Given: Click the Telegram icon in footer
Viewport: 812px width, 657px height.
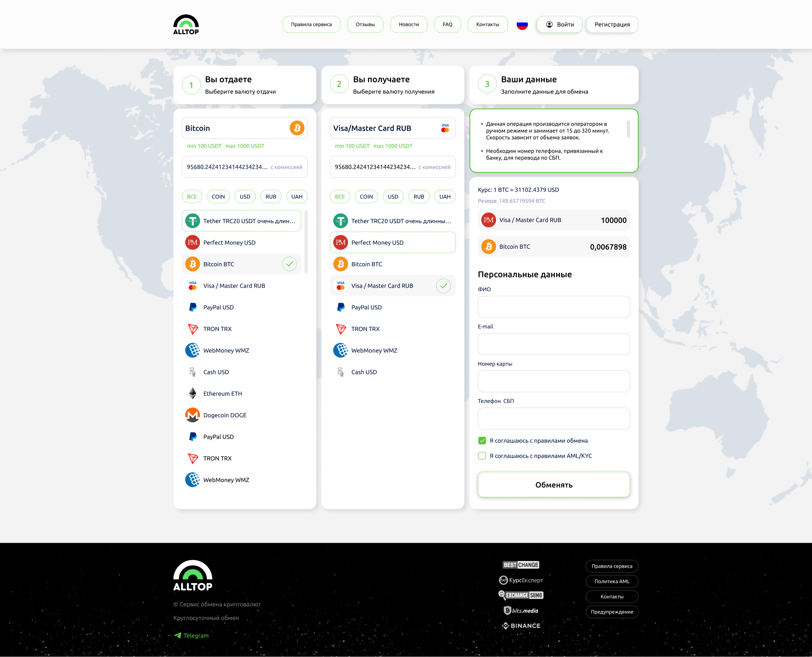Looking at the screenshot, I should [x=178, y=635].
